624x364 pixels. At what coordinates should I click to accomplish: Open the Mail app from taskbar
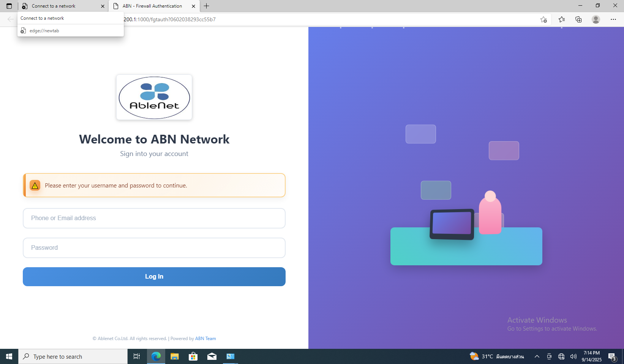coord(212,356)
